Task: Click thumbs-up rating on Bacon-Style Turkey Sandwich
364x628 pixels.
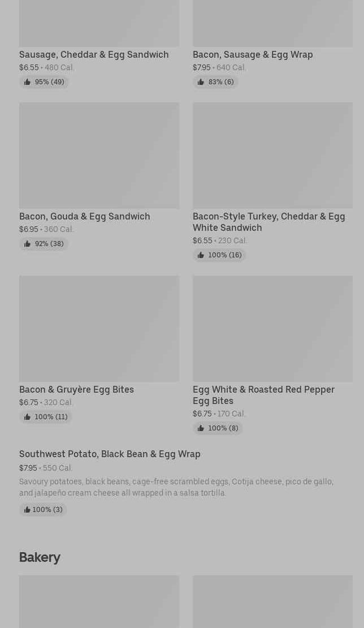Action: 219,255
